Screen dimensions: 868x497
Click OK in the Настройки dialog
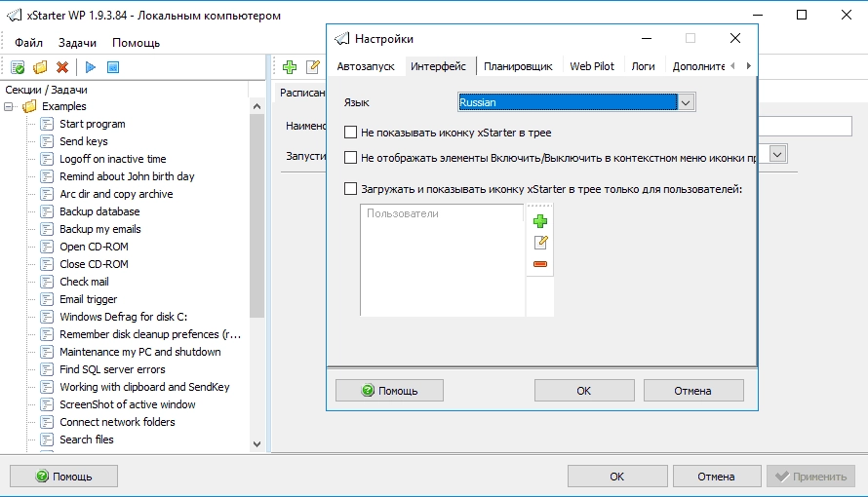click(x=584, y=391)
